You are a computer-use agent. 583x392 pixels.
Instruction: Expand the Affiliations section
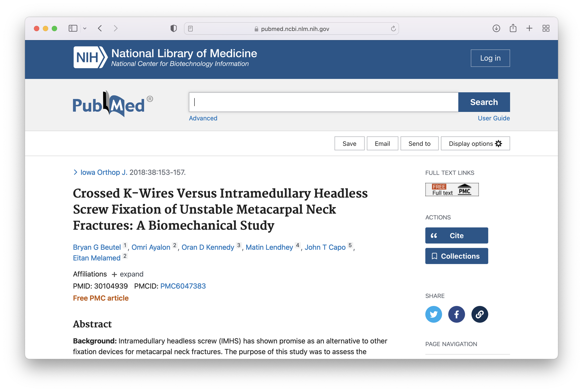[x=128, y=274]
